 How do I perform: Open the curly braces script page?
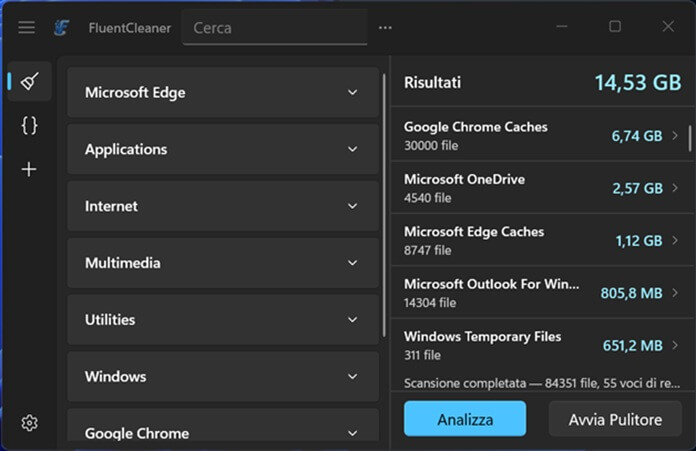pyautogui.click(x=29, y=125)
